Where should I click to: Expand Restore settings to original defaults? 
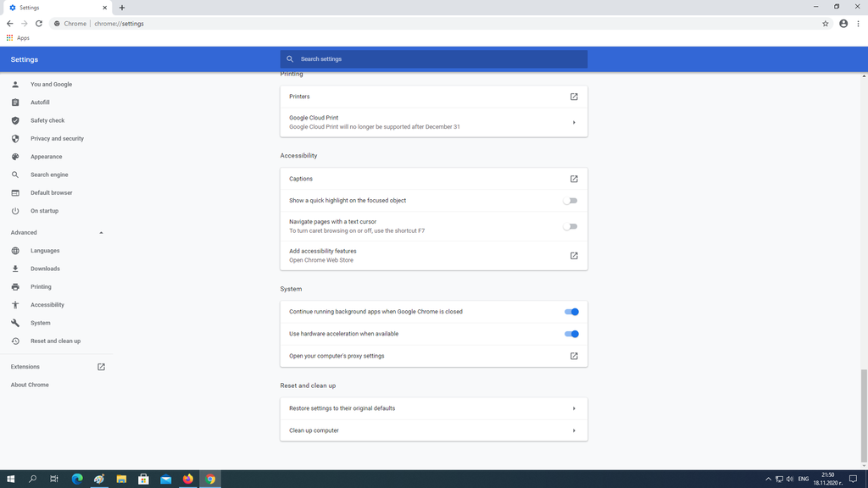click(574, 408)
